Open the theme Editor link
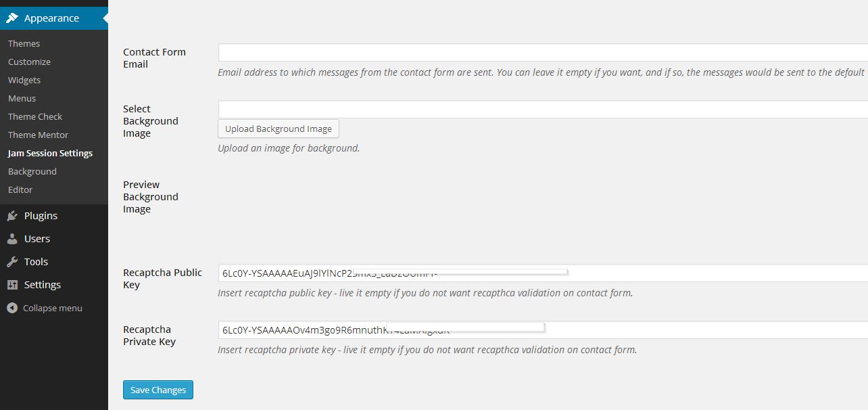The image size is (868, 410). 20,189
